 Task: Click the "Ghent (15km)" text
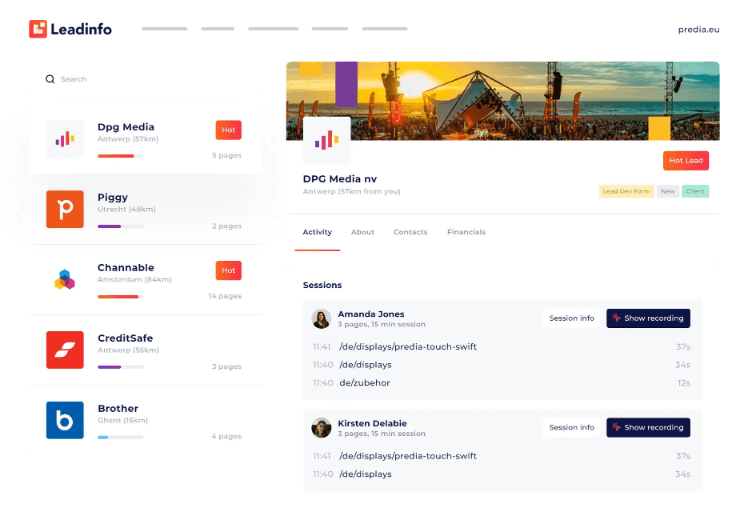pos(123,420)
